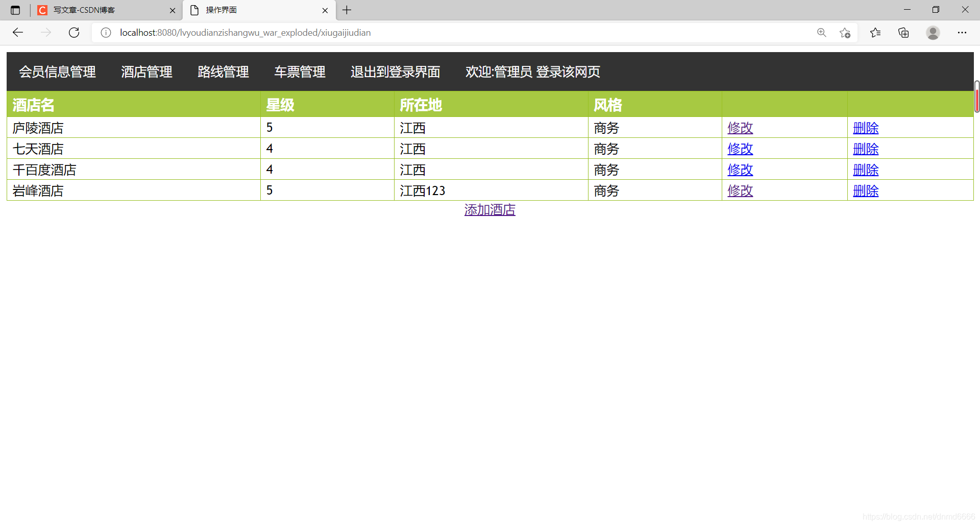Click 删除 for 千百度酒店
Screen dimensions: 980x526
pos(866,170)
